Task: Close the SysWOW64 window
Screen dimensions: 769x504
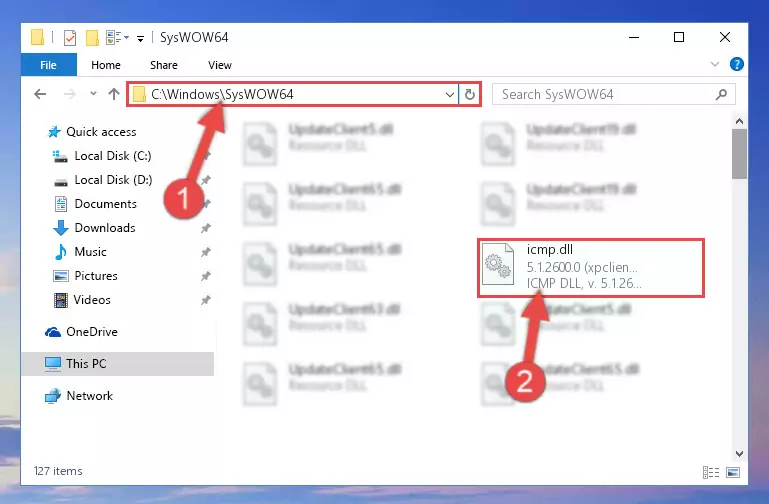Action: (x=724, y=37)
